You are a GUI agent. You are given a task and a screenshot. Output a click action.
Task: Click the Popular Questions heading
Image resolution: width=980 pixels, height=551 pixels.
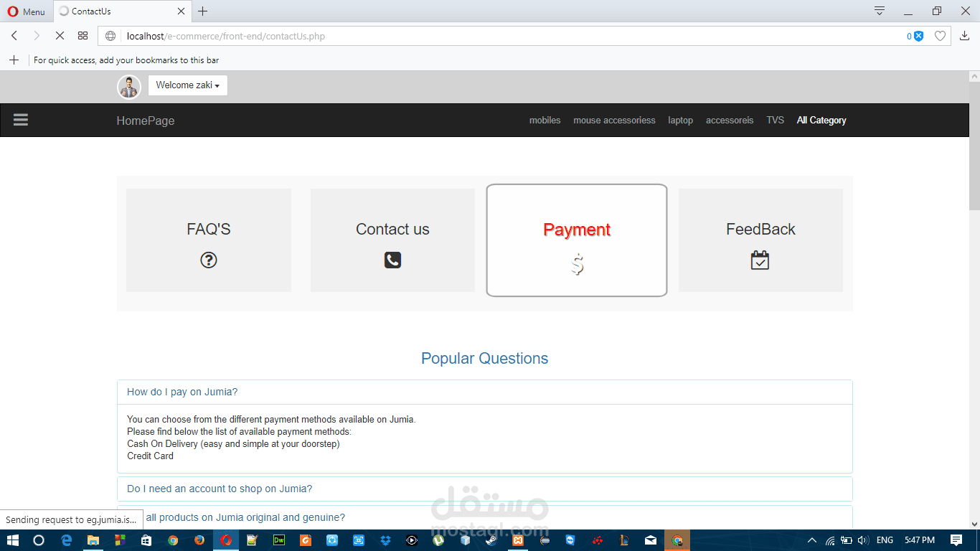tap(484, 359)
